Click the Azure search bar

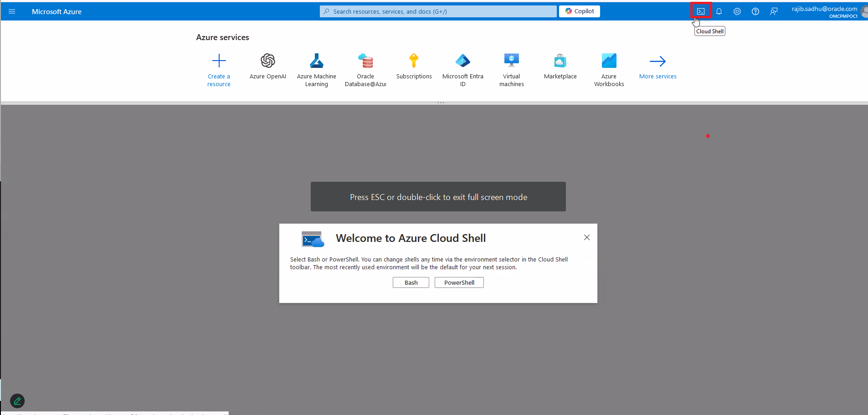tap(437, 11)
